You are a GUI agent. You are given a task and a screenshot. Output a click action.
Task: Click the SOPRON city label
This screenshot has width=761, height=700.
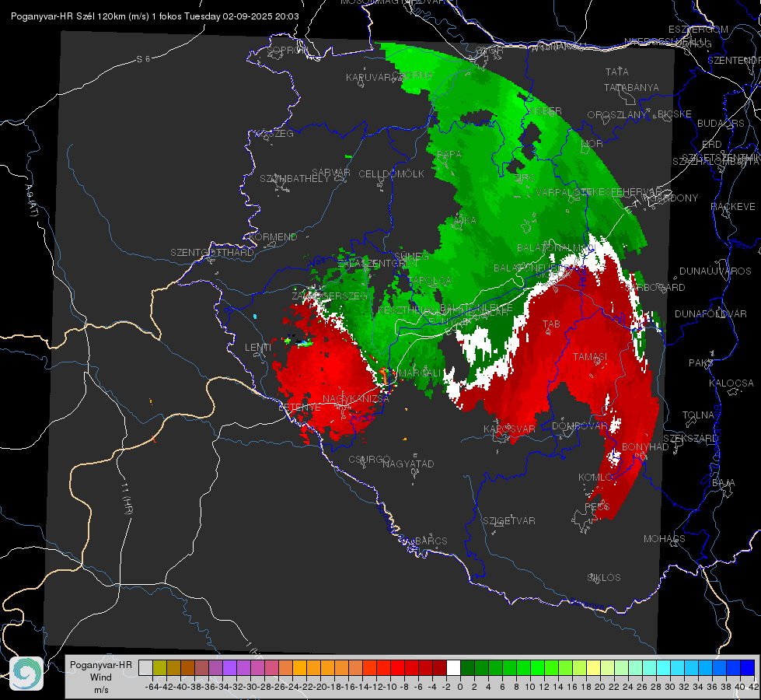pos(287,50)
